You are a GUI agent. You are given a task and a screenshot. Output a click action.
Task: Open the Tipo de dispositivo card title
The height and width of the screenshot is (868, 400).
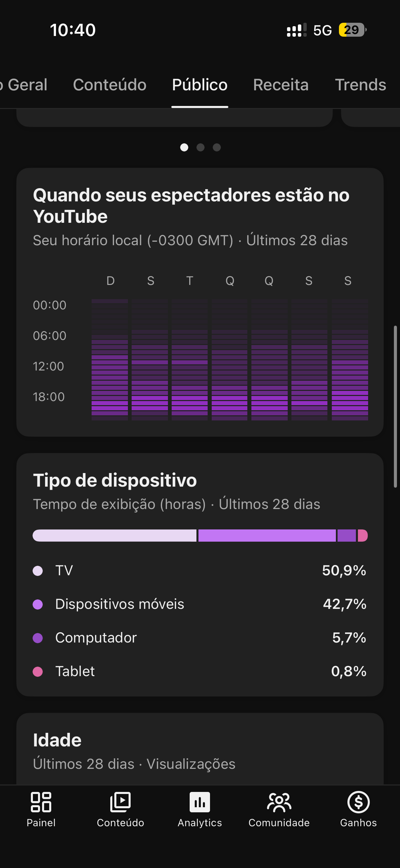pos(115,480)
